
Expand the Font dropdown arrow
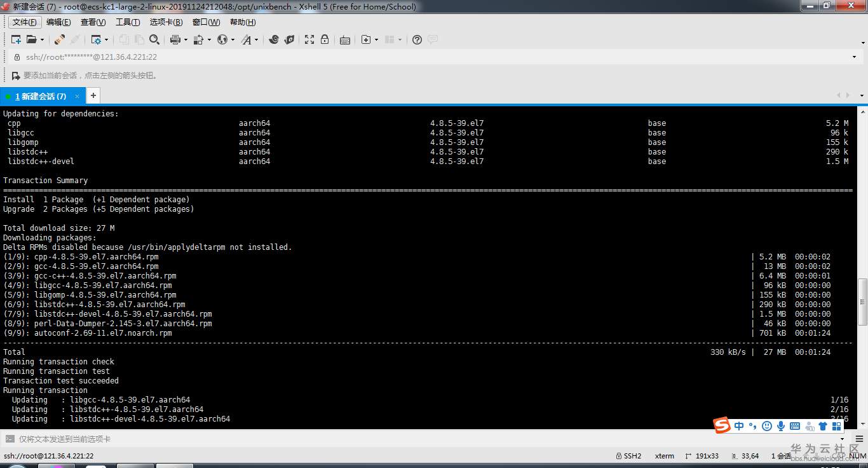(x=257, y=39)
